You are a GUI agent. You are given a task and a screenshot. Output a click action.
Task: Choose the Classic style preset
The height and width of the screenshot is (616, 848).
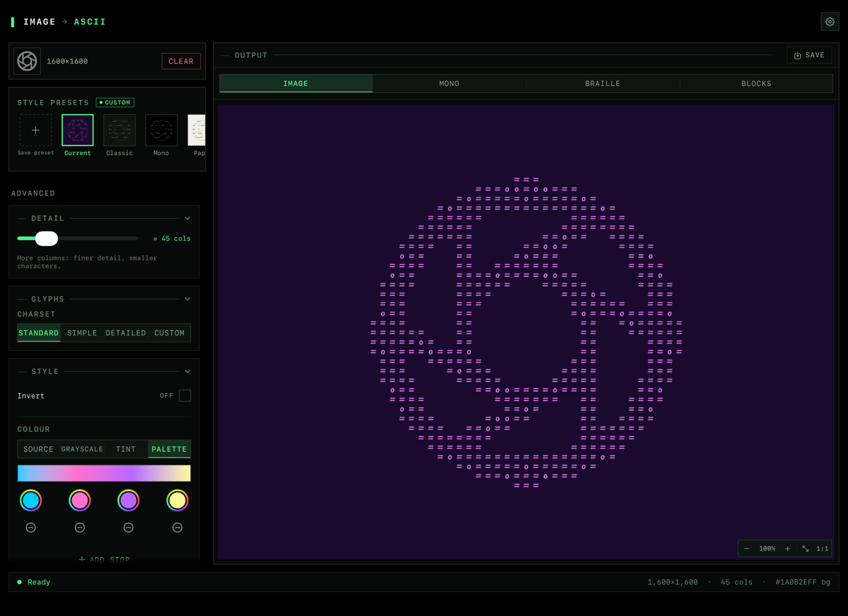pyautogui.click(x=119, y=130)
